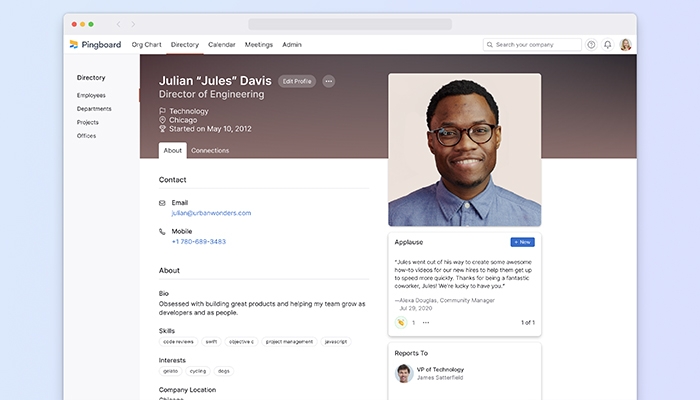
Task: Open the user avatar menu
Action: pyautogui.click(x=625, y=45)
